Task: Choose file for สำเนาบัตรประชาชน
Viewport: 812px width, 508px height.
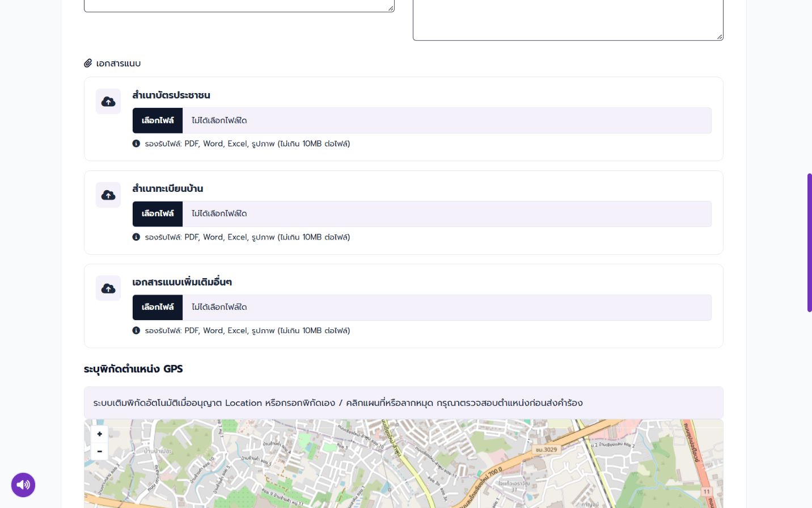Action: point(158,120)
